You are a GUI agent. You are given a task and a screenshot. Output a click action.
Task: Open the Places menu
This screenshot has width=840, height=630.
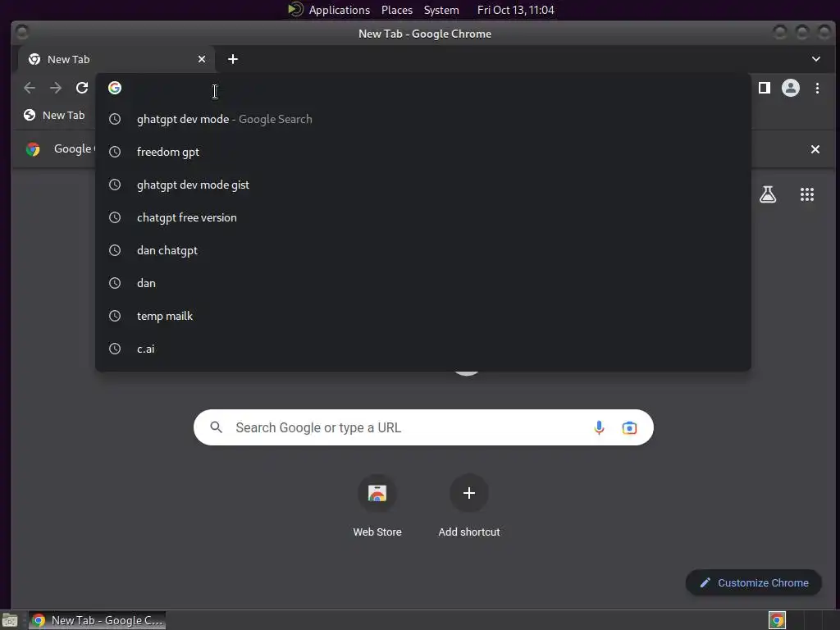(x=397, y=10)
